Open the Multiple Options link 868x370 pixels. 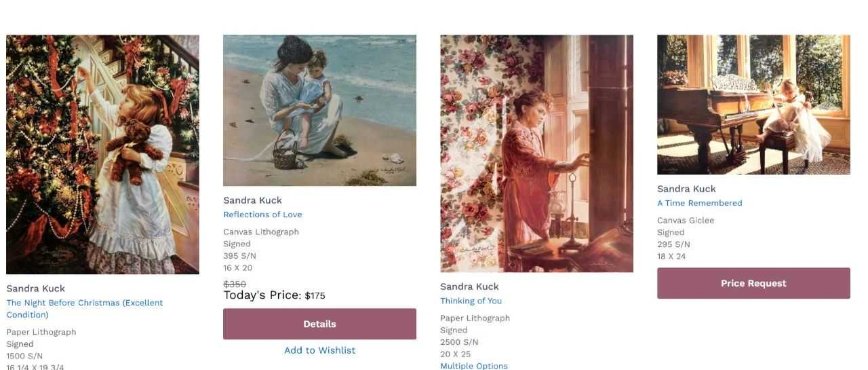tap(473, 366)
